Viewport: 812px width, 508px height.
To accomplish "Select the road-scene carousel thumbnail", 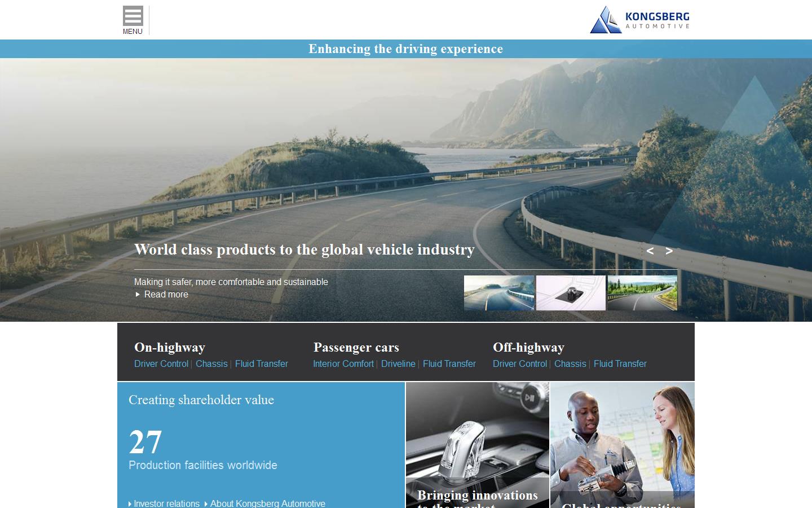I will tap(499, 292).
